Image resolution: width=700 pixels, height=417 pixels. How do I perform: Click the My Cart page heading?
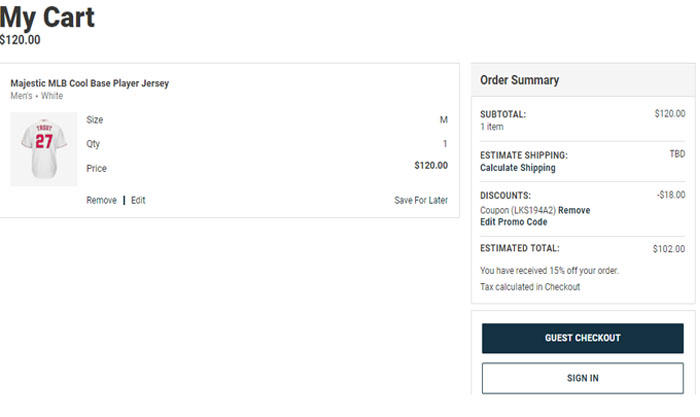48,17
